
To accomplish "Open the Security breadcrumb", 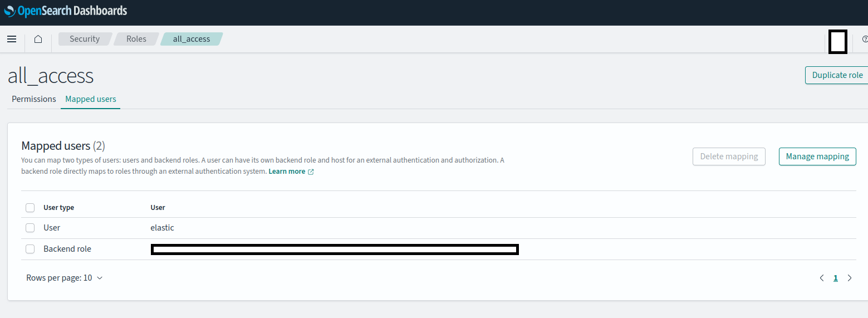I will click(85, 39).
